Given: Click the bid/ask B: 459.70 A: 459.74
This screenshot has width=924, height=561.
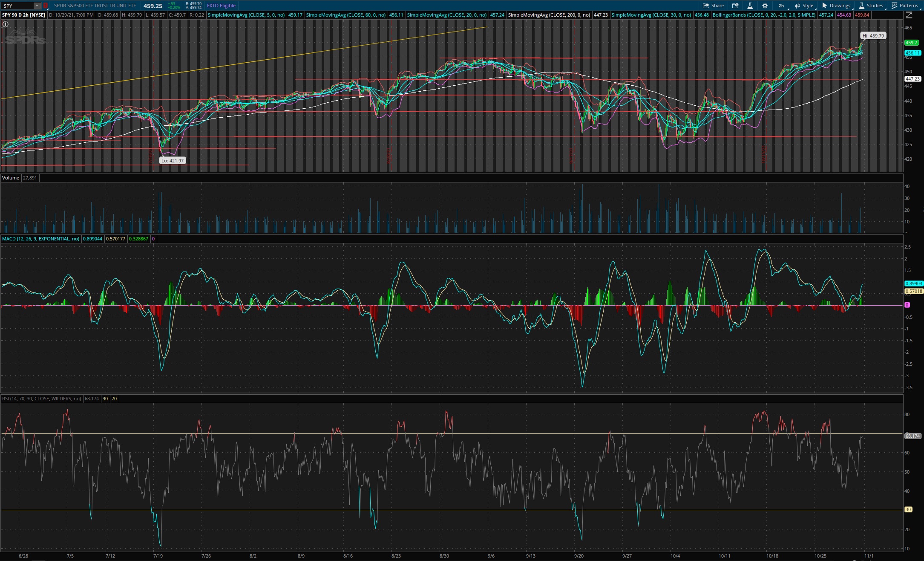Looking at the screenshot, I should coord(194,6).
